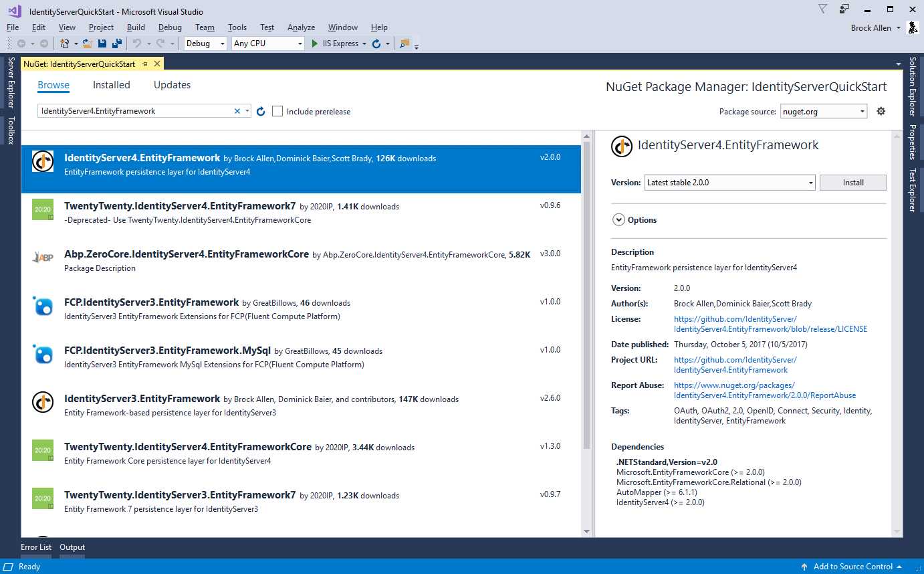Open the search box history dropdown arrow
The width and height of the screenshot is (924, 574).
[247, 111]
